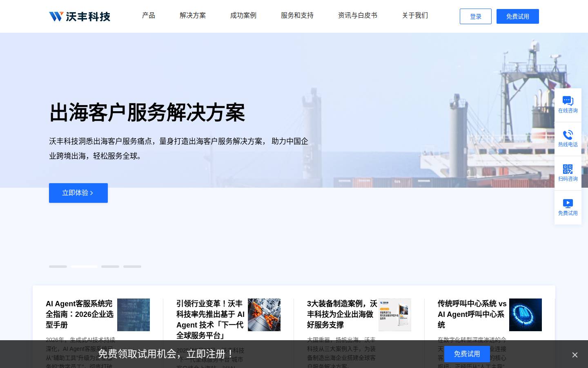Click the 沃丰科技 logo
The image size is (588, 368).
click(x=80, y=16)
